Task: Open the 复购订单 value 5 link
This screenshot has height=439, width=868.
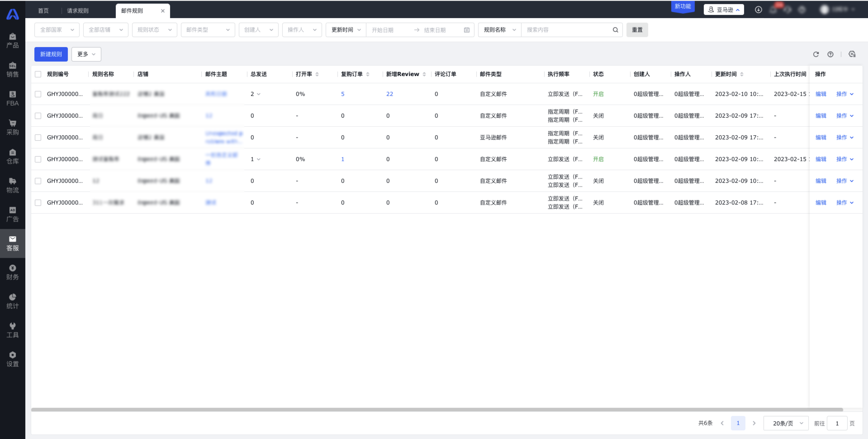Action: (343, 94)
